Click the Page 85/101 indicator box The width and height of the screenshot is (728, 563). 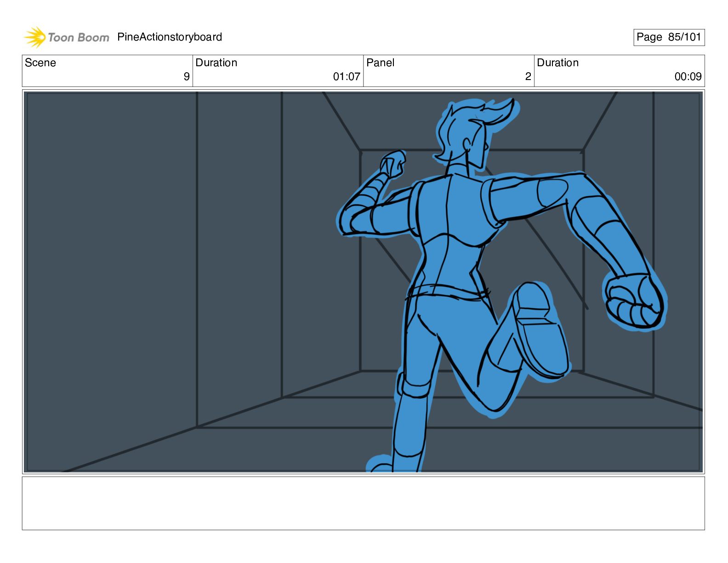click(668, 37)
